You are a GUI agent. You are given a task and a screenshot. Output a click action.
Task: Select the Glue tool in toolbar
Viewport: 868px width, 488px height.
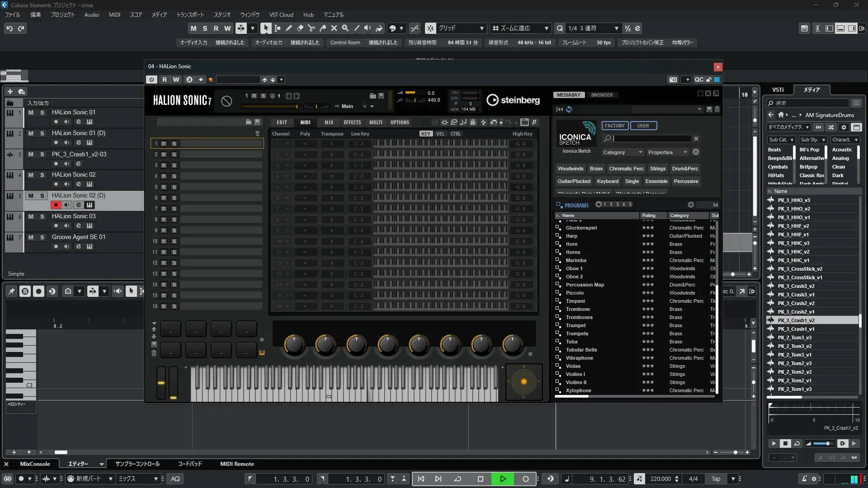coord(322,28)
